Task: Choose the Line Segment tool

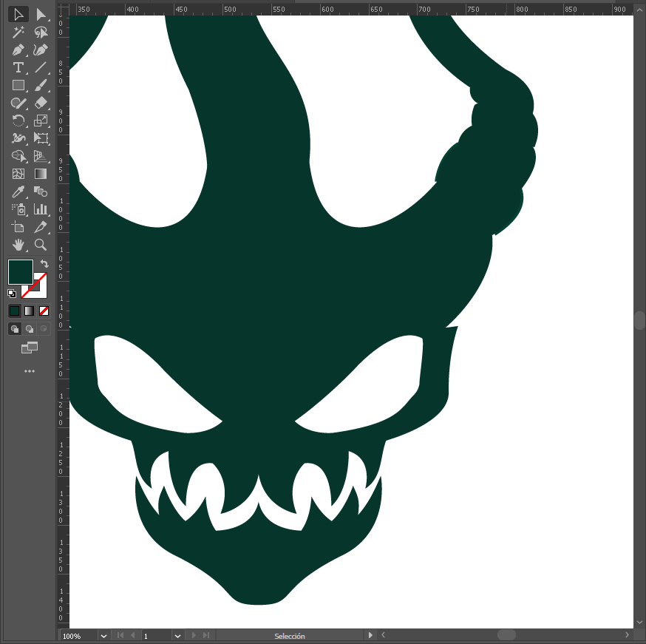Action: click(41, 67)
